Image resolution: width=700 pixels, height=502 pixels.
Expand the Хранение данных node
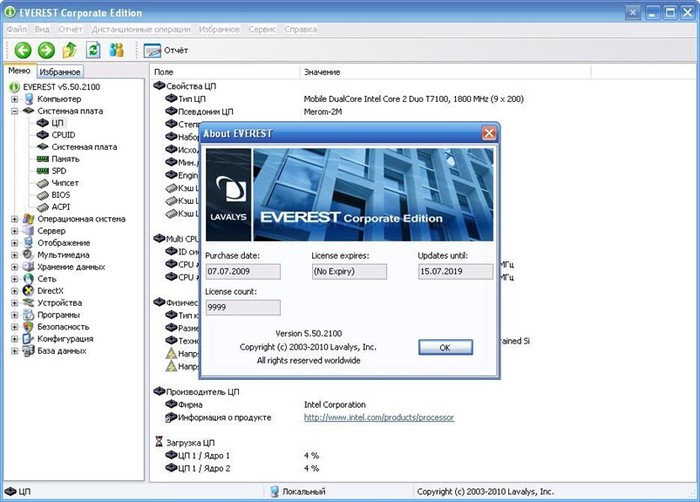[x=15, y=268]
